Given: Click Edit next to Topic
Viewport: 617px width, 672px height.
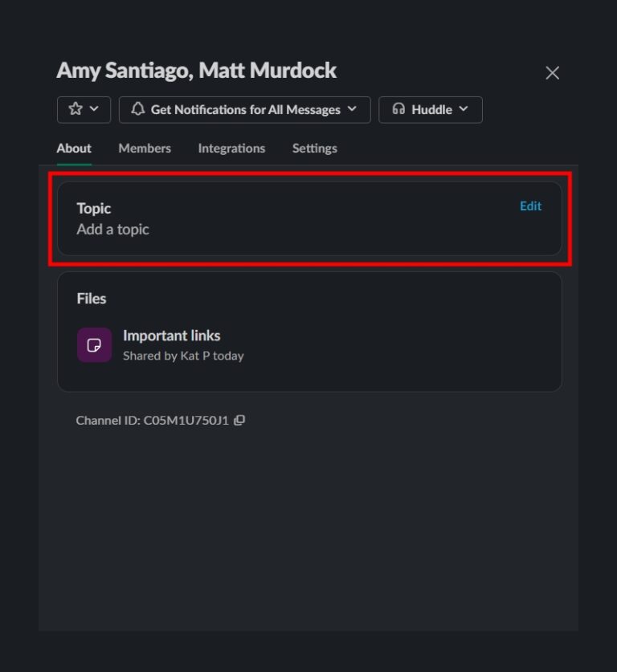Looking at the screenshot, I should coord(530,206).
